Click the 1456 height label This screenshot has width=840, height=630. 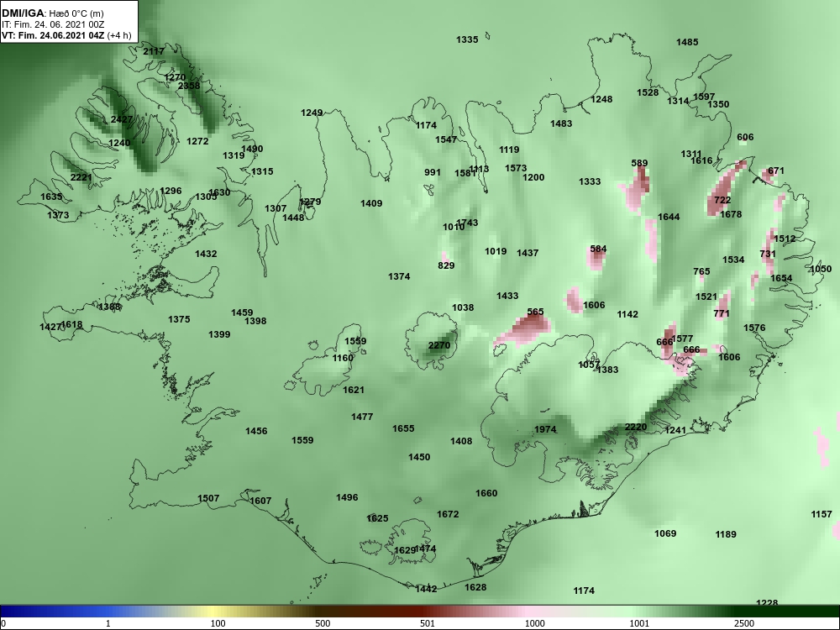pos(256,431)
